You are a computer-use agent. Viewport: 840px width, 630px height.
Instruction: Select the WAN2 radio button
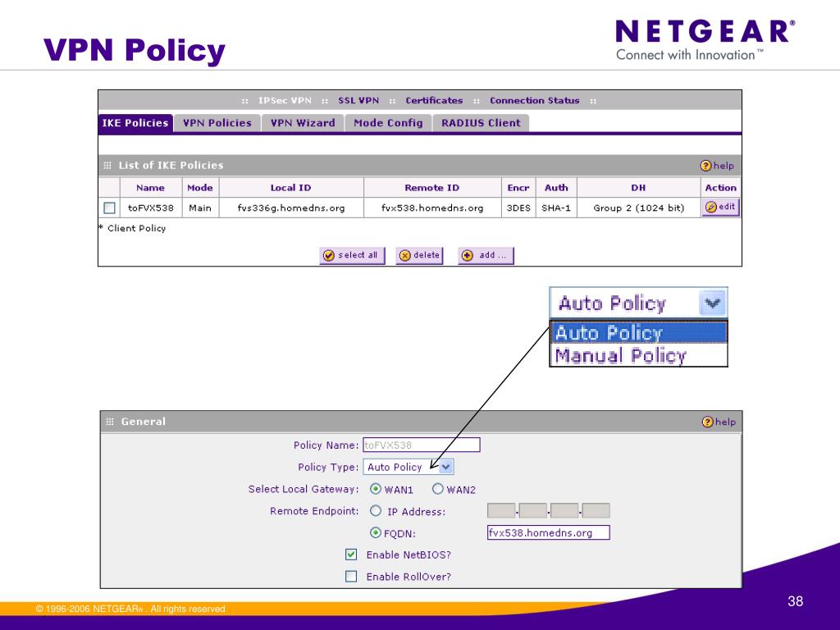438,489
